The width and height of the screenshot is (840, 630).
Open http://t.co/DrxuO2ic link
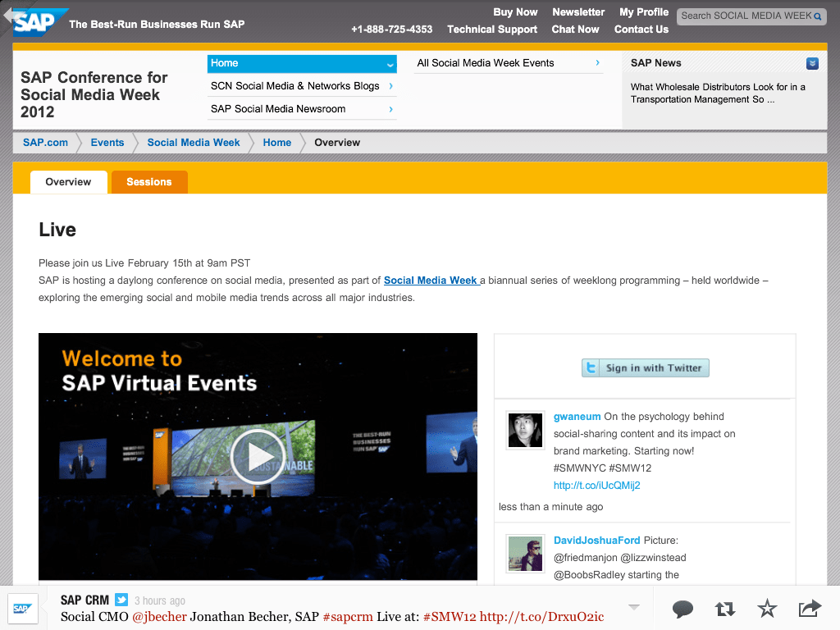point(541,617)
